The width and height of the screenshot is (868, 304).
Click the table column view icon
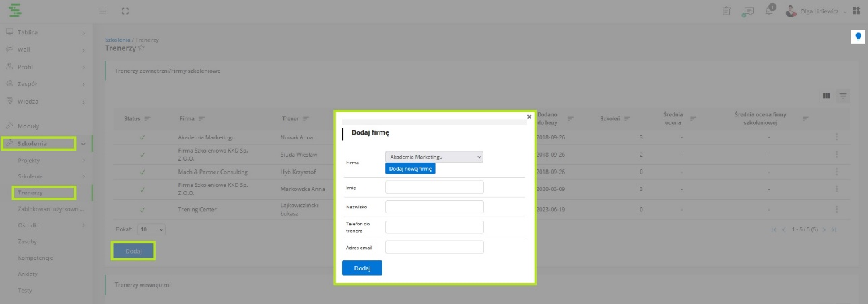click(826, 96)
